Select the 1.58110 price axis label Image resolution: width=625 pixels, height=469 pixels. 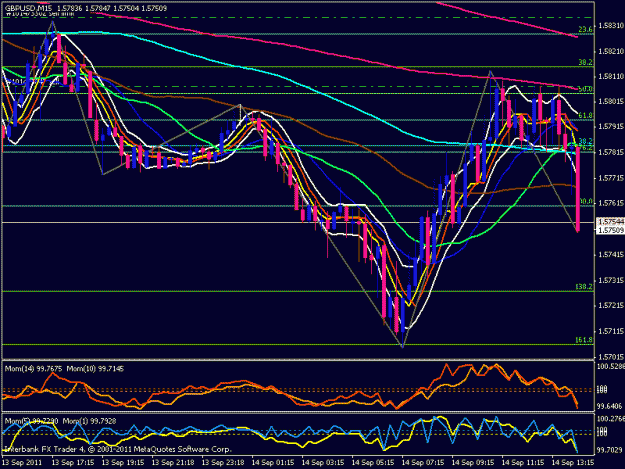(x=611, y=76)
